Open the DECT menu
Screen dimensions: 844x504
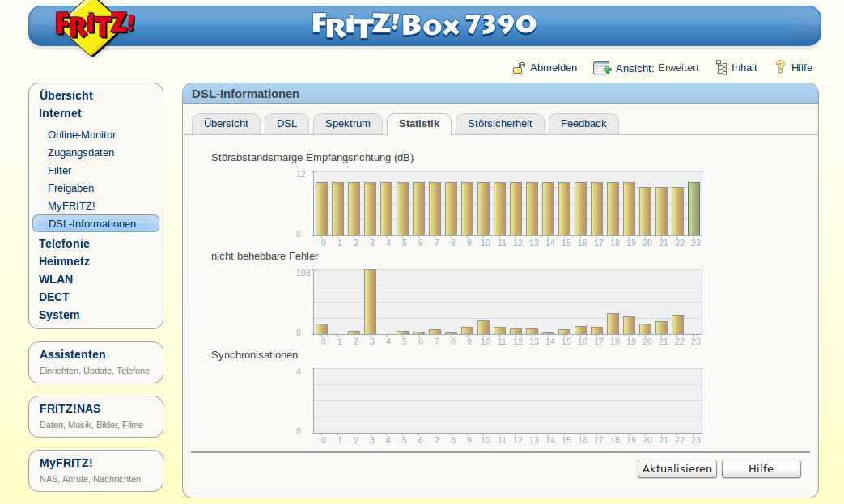coord(54,297)
